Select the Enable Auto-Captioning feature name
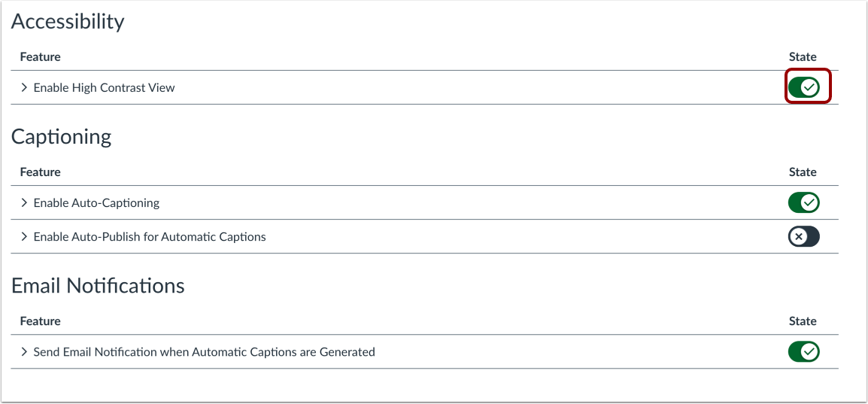 96,203
